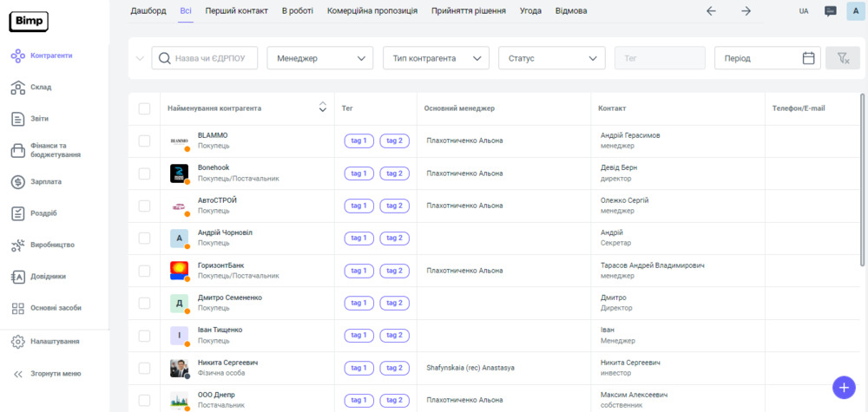Switch language using UA button

(804, 11)
